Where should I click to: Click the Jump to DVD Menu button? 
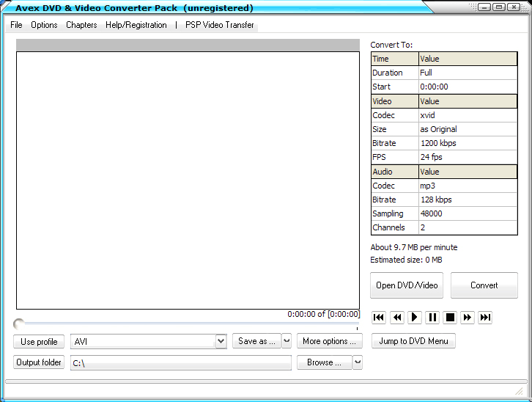point(414,341)
